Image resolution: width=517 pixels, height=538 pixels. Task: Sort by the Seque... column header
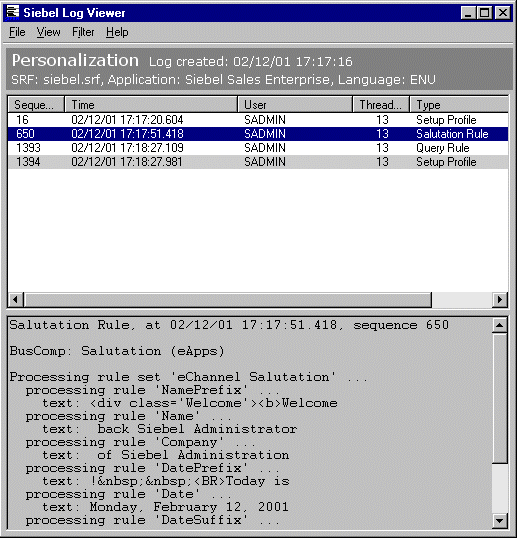36,105
